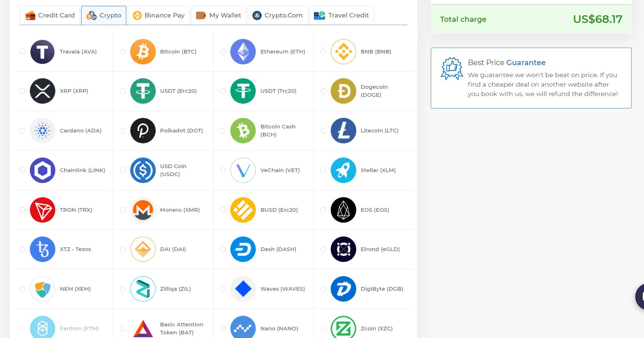Click the VeChain (VET) logo
This screenshot has width=644, height=338.
(x=243, y=170)
